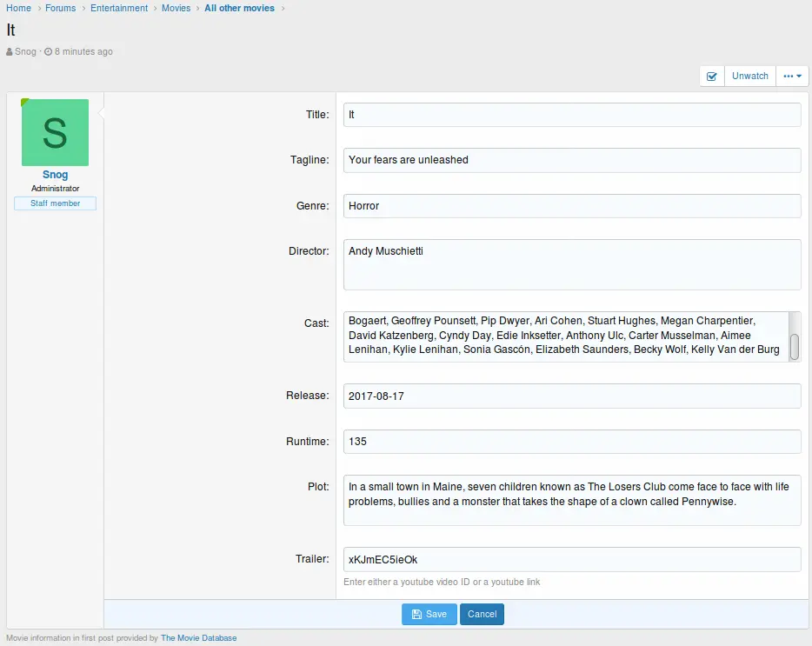Save the movie information form
812x646 pixels.
pos(429,614)
